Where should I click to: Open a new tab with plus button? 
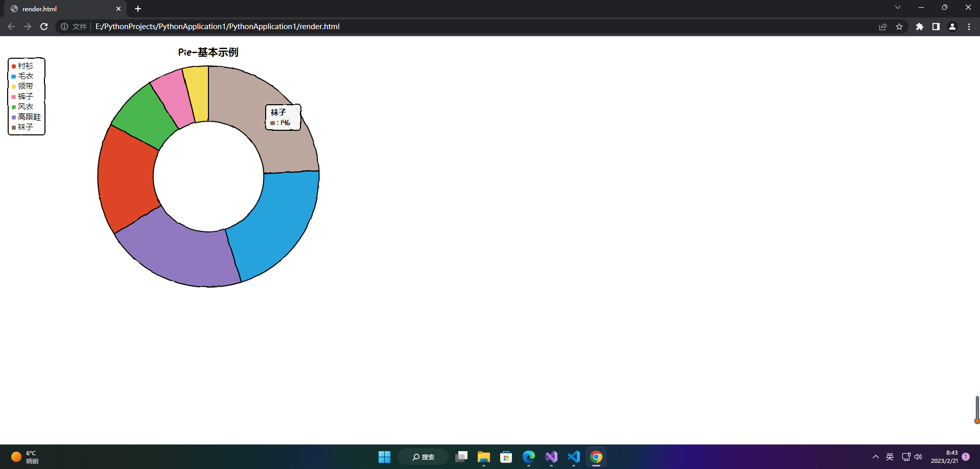[x=138, y=9]
